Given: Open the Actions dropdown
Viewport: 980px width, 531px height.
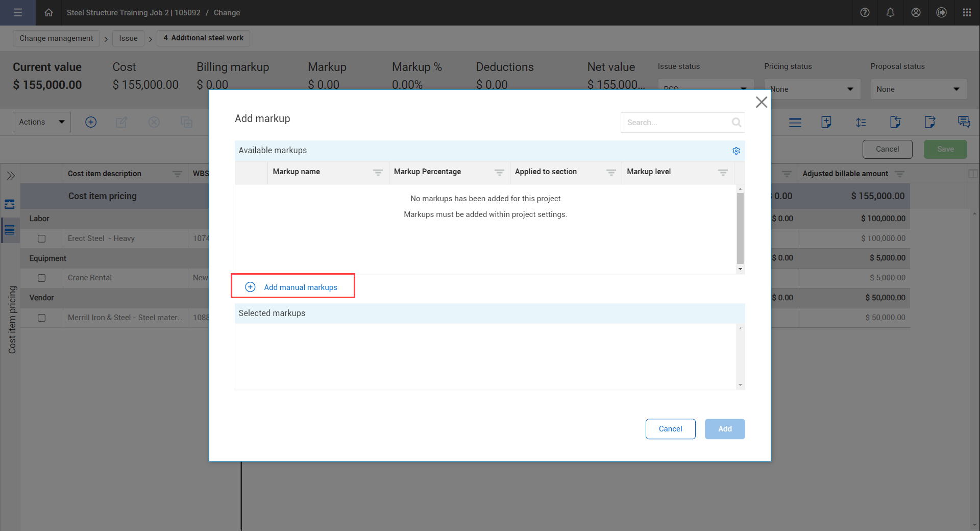Looking at the screenshot, I should click(x=42, y=122).
